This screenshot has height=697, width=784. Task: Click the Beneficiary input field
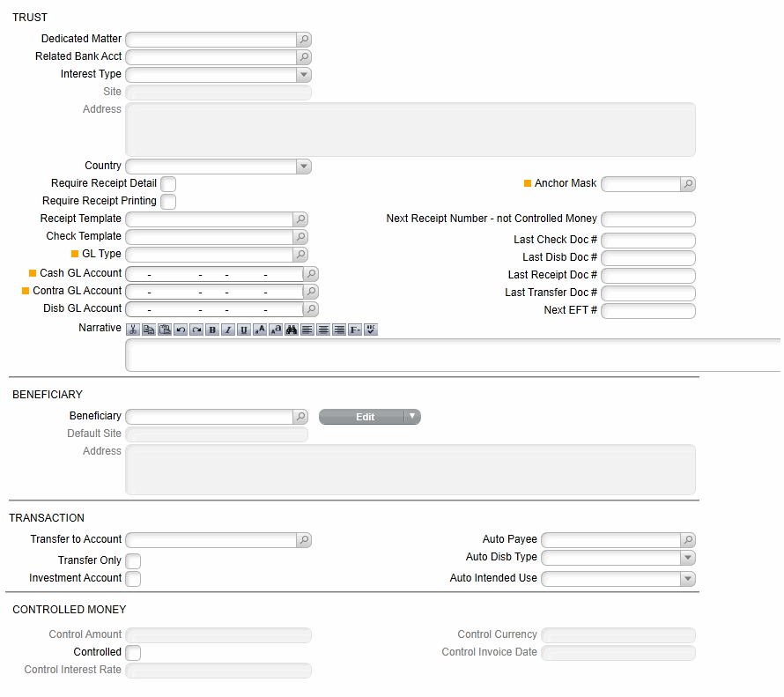point(210,416)
